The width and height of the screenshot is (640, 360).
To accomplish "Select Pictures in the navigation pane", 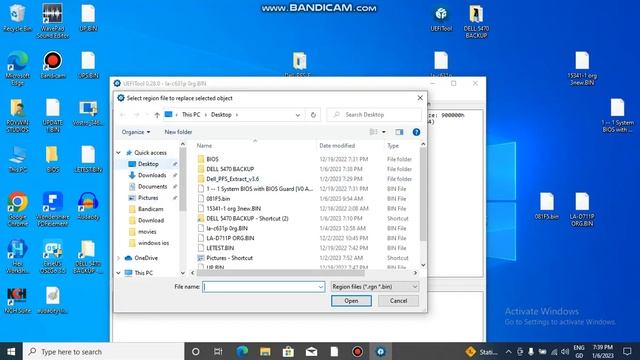I will [148, 198].
